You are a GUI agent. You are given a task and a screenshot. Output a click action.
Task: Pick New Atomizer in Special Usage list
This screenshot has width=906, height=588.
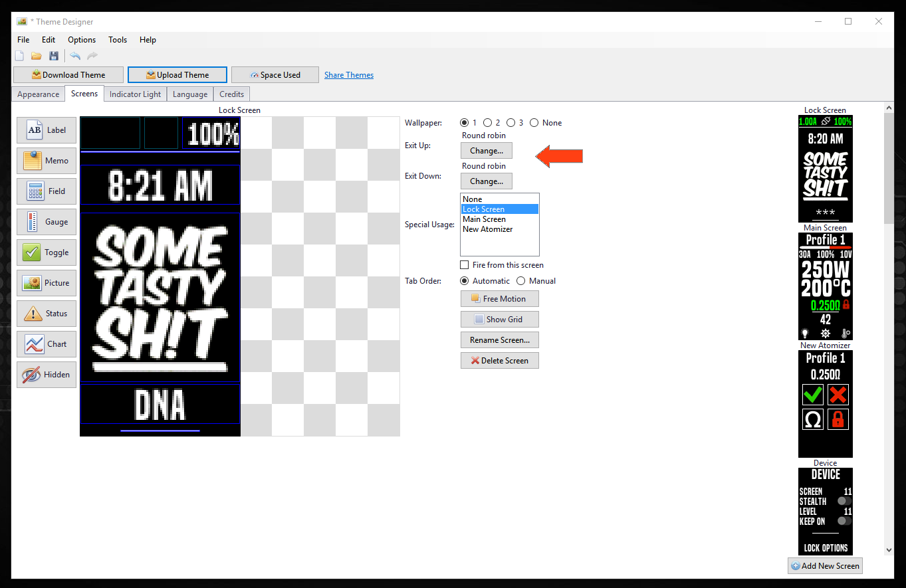(487, 229)
